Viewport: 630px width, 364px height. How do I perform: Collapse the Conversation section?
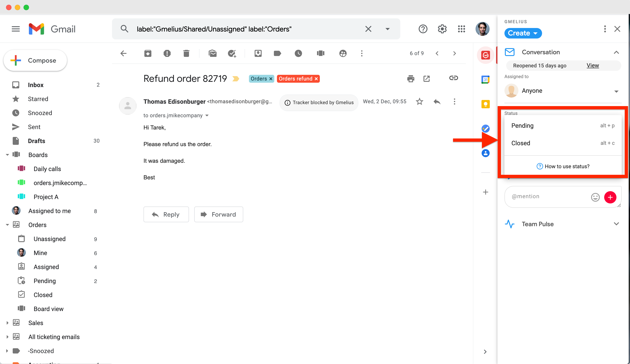click(x=616, y=52)
